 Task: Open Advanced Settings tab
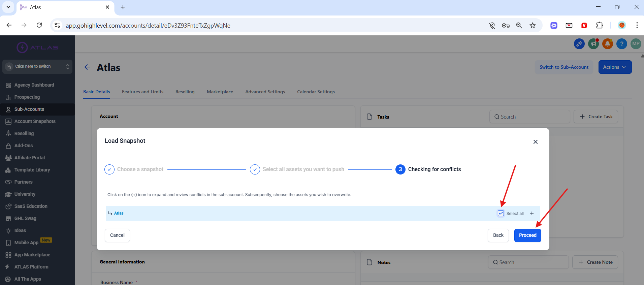pyautogui.click(x=265, y=92)
